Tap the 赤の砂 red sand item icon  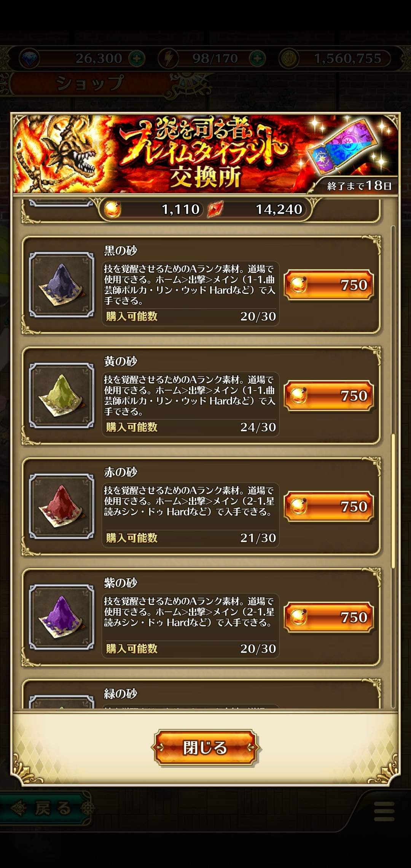tap(62, 506)
